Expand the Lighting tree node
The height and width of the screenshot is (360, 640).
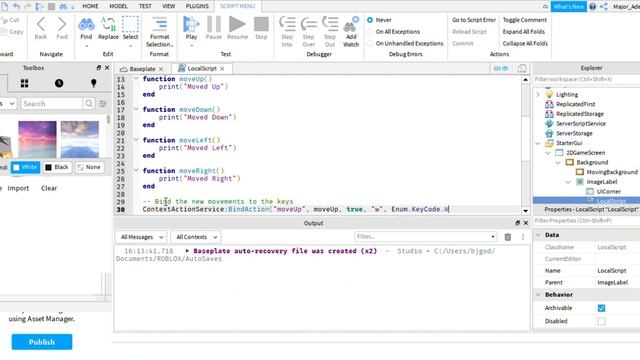[538, 94]
